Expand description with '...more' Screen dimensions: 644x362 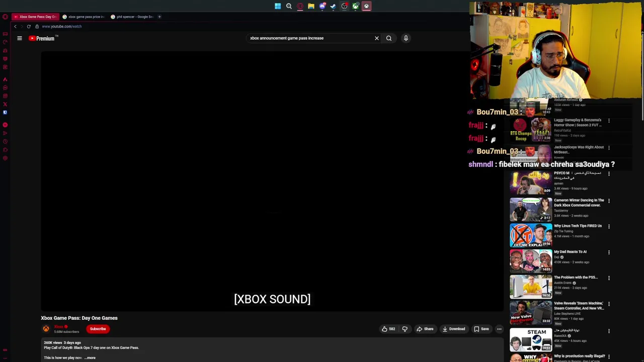click(x=90, y=357)
